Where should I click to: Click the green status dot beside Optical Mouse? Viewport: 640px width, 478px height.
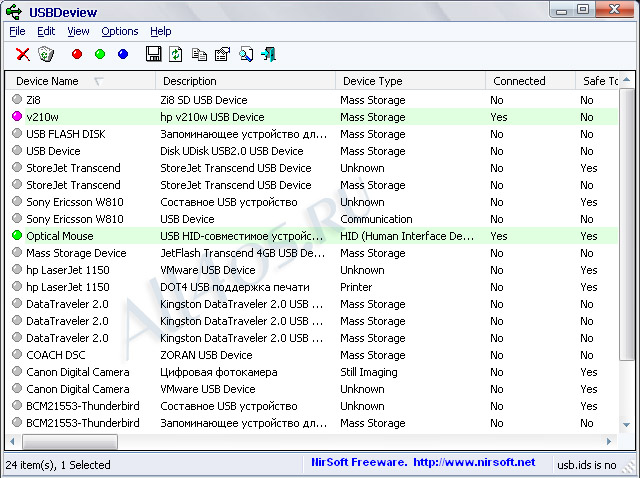click(17, 235)
